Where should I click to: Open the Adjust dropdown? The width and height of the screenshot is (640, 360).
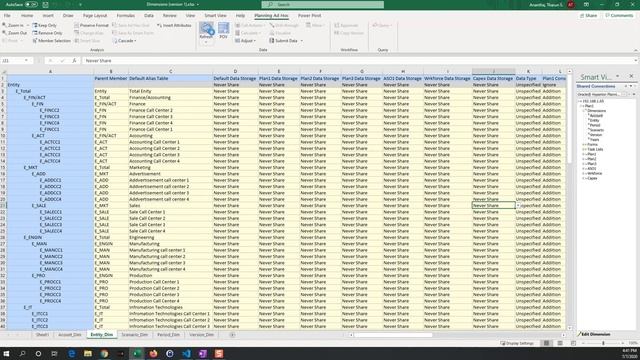[x=245, y=41]
